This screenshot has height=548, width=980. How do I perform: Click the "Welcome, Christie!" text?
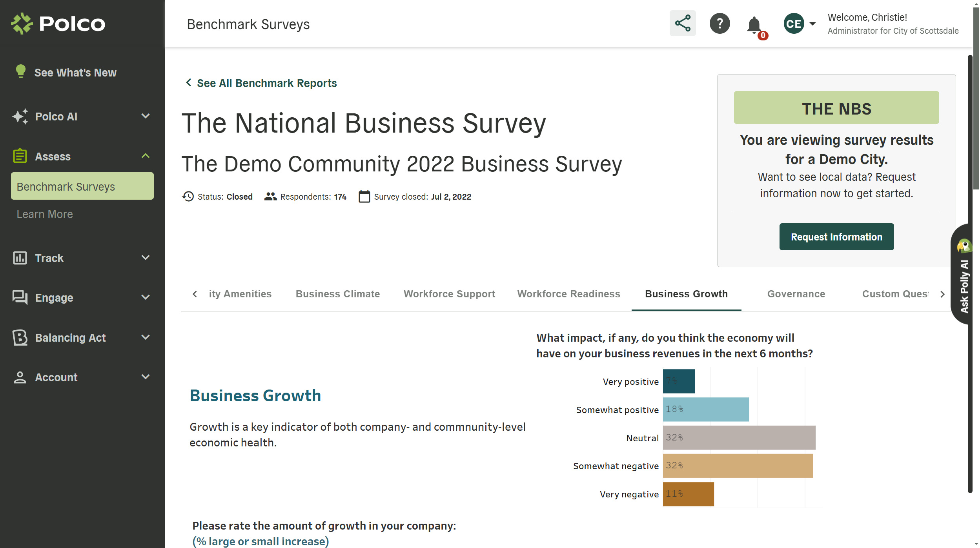[867, 17]
